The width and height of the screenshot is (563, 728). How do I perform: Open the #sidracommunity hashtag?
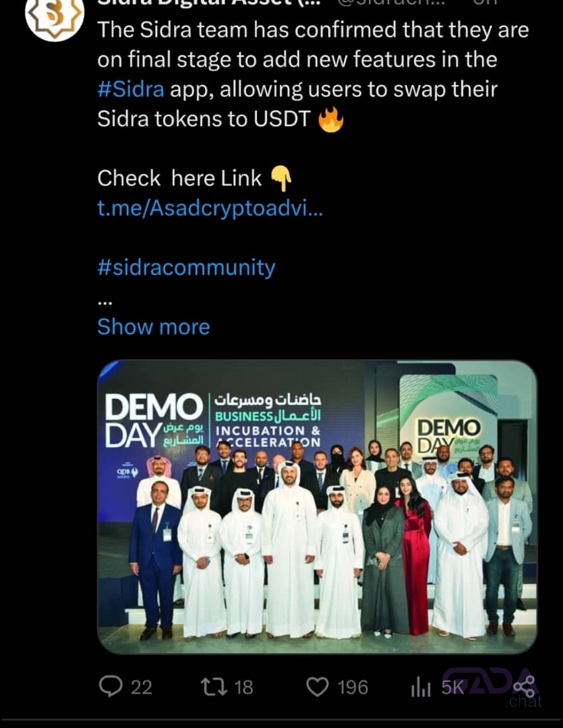[x=186, y=268]
